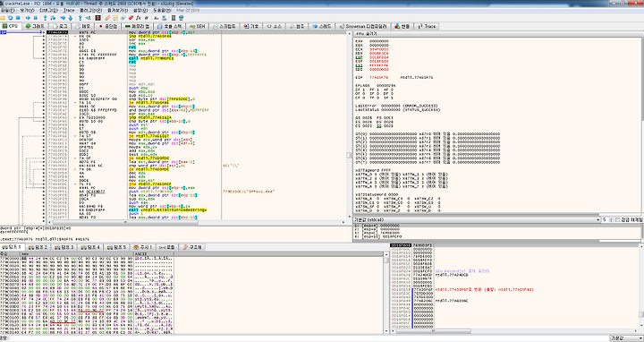Click the Run arrow icon

(x=28, y=18)
